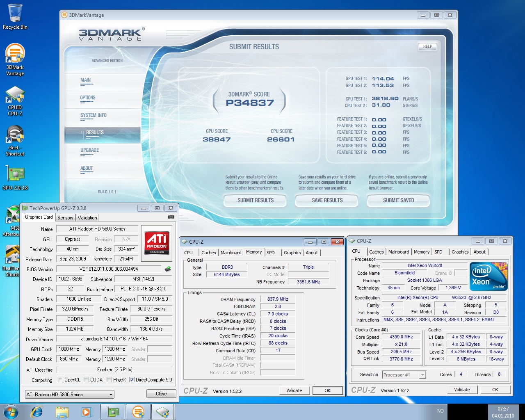The image size is (525, 420).
Task: Switch to 3DMark Vantage in the taskbar
Action: [x=138, y=412]
